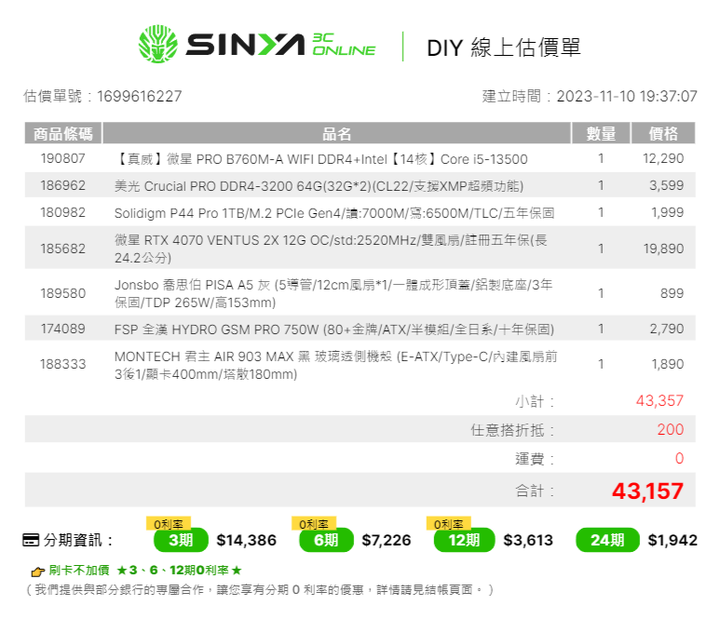Click the 微星 RTX 4070 VENTUS item name
720x619 pixels.
coord(331,248)
